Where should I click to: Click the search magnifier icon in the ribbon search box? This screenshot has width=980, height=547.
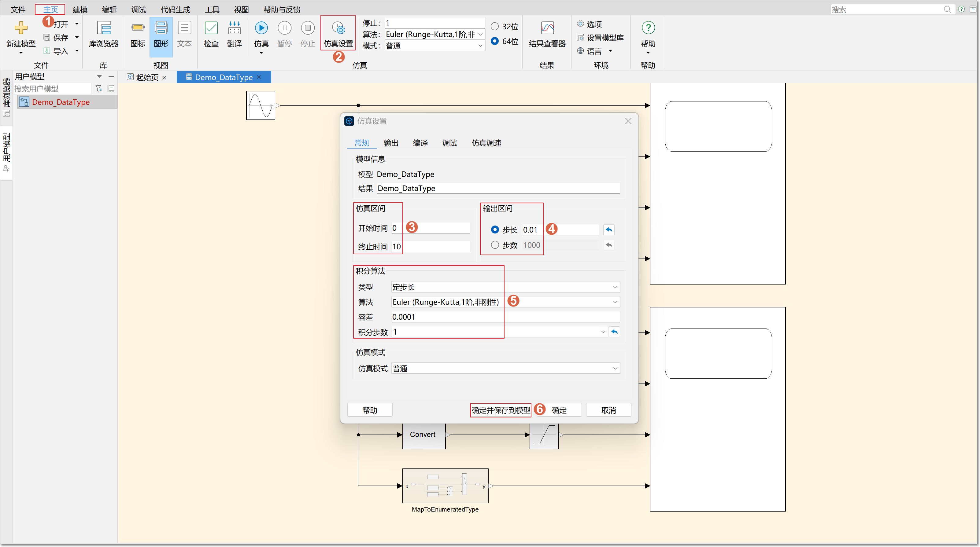947,9
